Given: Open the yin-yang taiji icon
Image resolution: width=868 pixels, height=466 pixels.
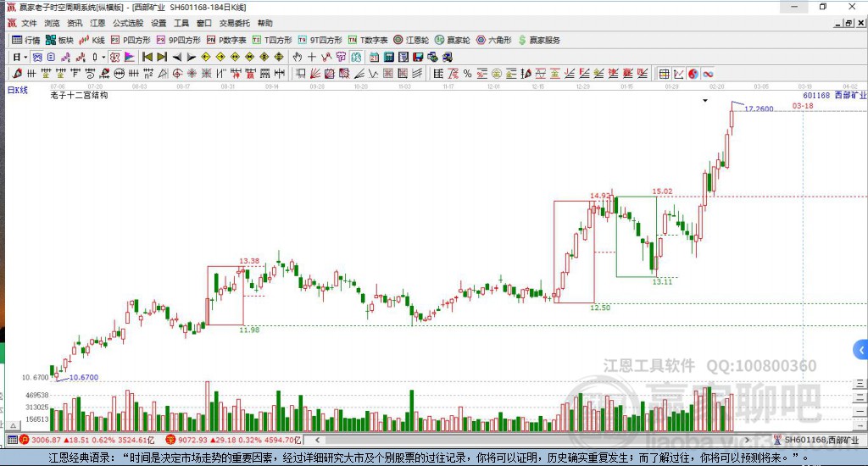Looking at the screenshot, I should pos(693,74).
